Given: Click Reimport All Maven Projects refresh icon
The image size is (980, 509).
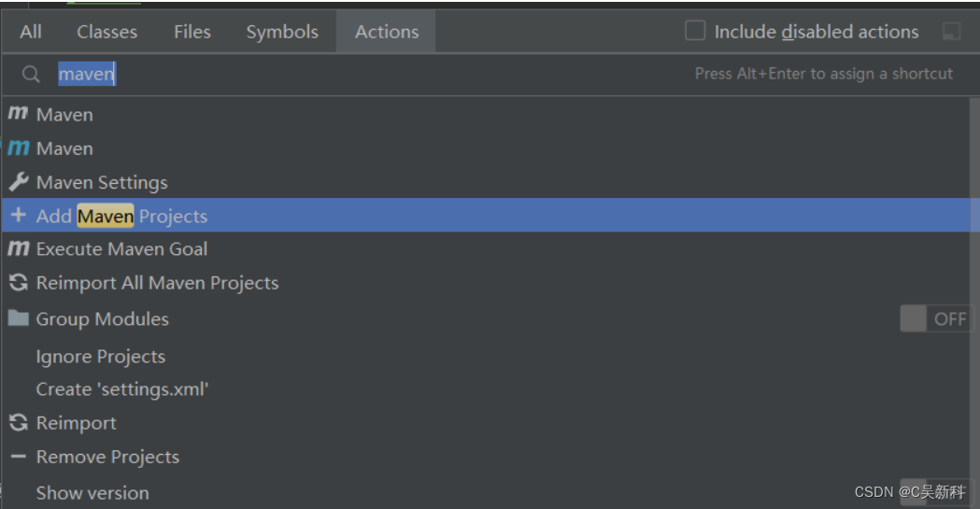Looking at the screenshot, I should point(19,283).
